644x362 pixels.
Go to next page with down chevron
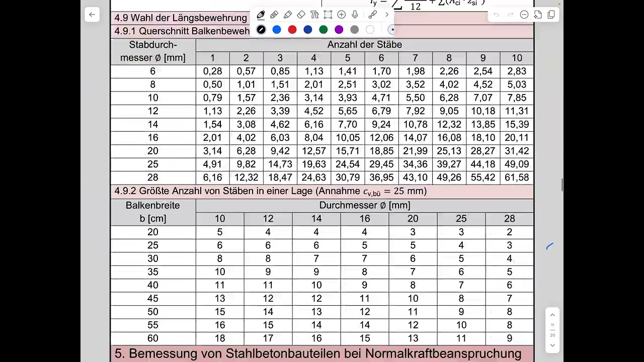click(x=552, y=345)
